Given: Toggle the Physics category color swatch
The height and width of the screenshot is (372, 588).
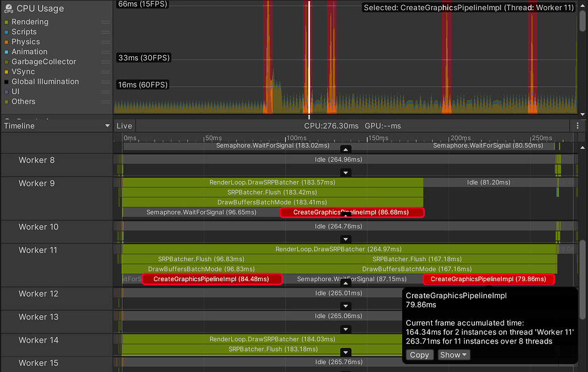Looking at the screenshot, I should pos(5,41).
